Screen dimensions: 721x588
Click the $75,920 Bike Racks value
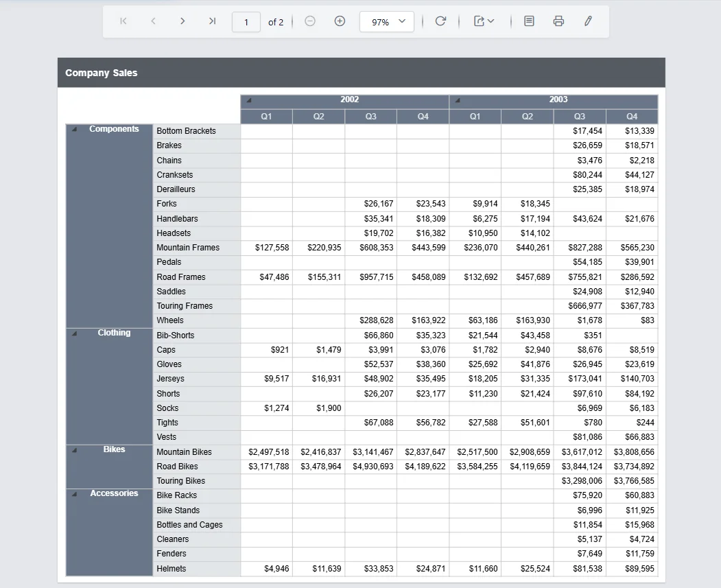(x=587, y=495)
